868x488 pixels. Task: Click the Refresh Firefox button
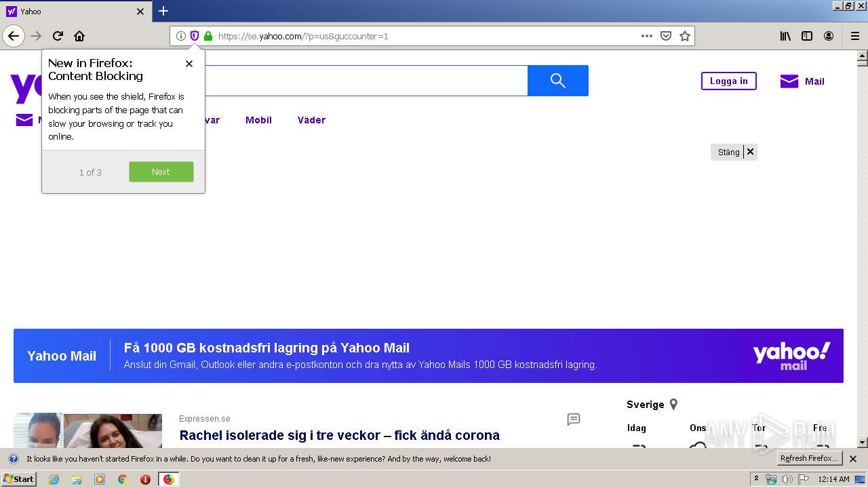tap(810, 459)
